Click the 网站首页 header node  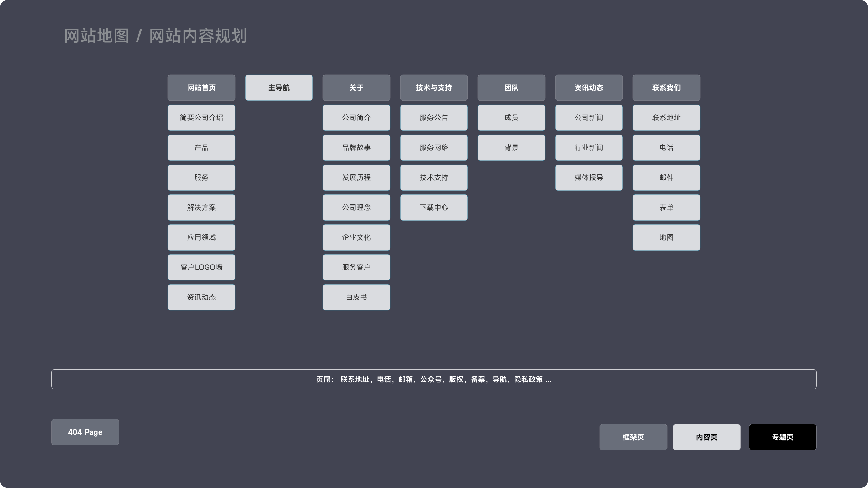click(201, 88)
